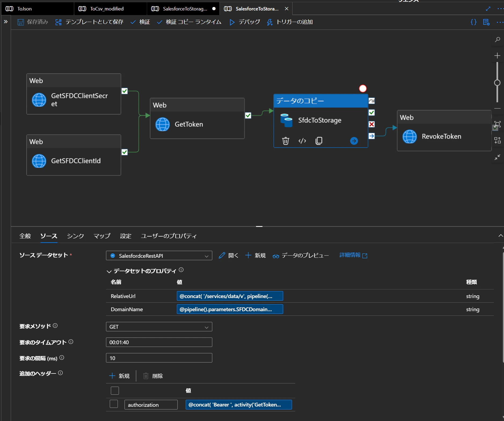Show info tooltip for データセットのプロパティ

[181, 270]
